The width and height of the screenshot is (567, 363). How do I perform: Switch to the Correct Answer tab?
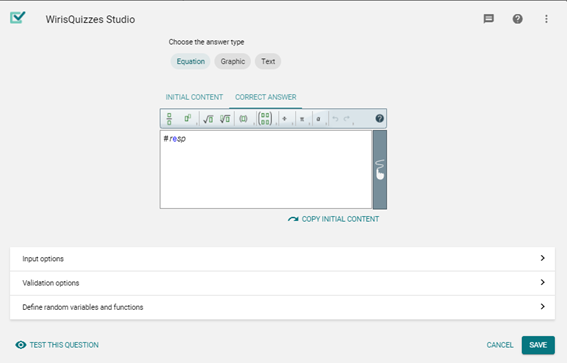[x=265, y=97]
